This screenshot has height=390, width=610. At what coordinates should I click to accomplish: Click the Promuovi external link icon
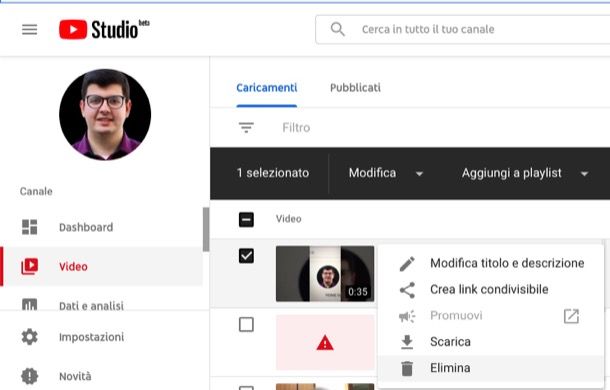[571, 316]
